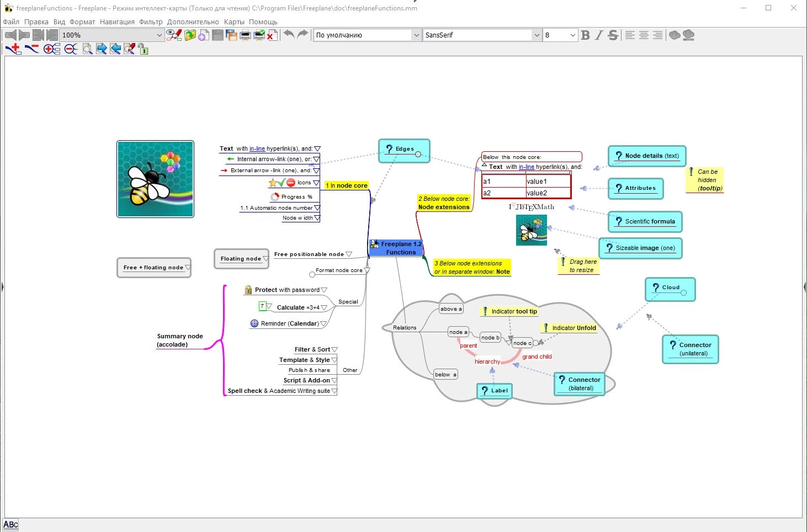
Task: Add a new child node
Action: point(13,49)
